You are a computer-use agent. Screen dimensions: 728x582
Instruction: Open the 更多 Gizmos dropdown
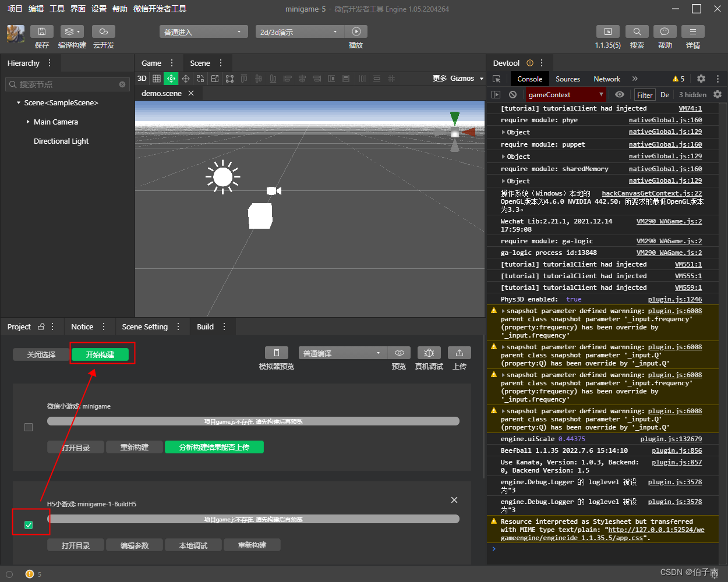pos(458,79)
